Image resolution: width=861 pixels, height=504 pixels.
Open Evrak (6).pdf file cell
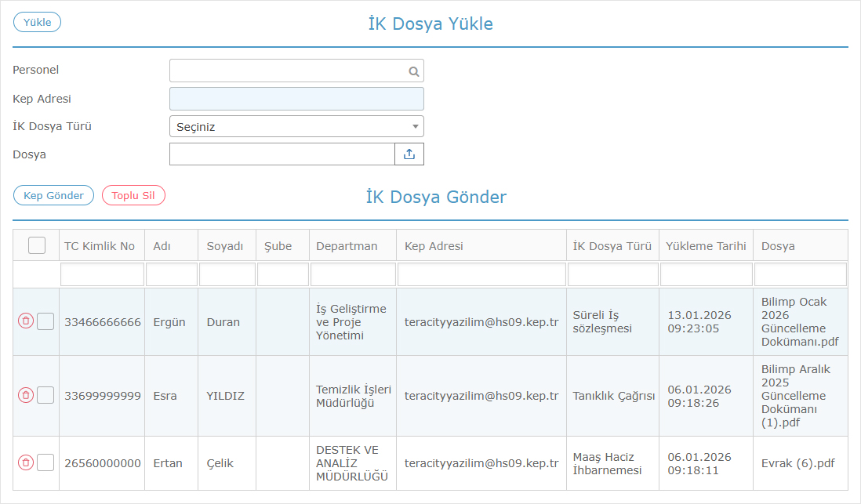797,463
